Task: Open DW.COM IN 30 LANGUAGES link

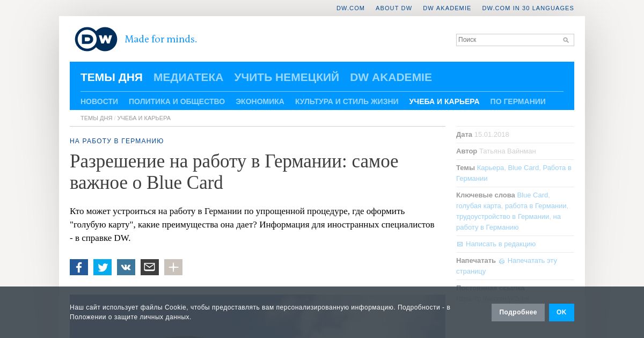Action: [x=528, y=8]
